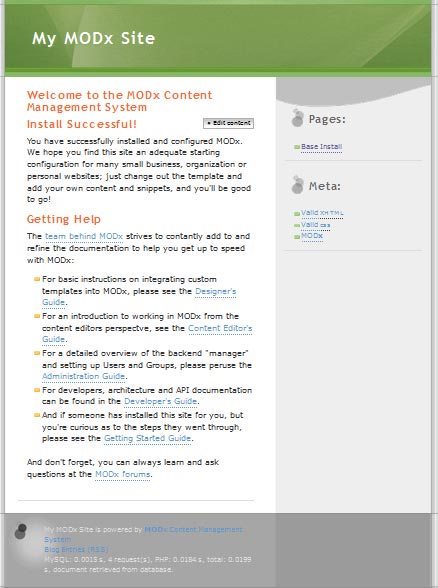Click the Meta section bubble icon

297,184
